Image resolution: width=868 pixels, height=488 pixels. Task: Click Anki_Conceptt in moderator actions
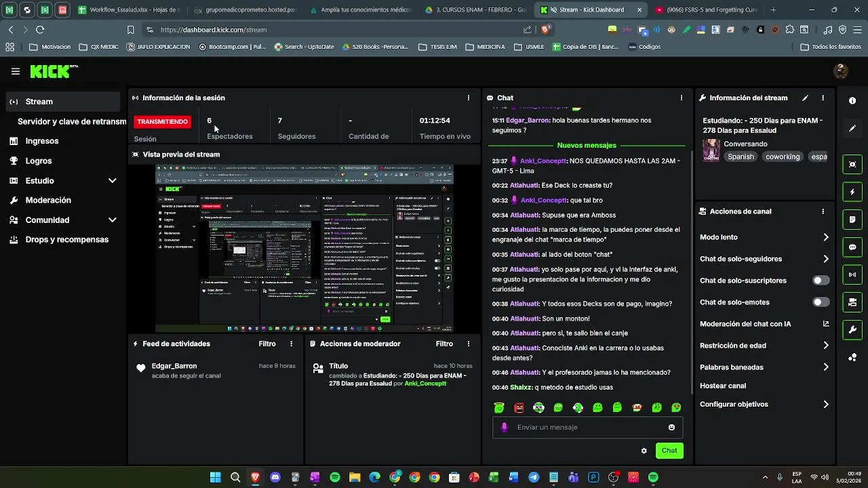point(425,384)
